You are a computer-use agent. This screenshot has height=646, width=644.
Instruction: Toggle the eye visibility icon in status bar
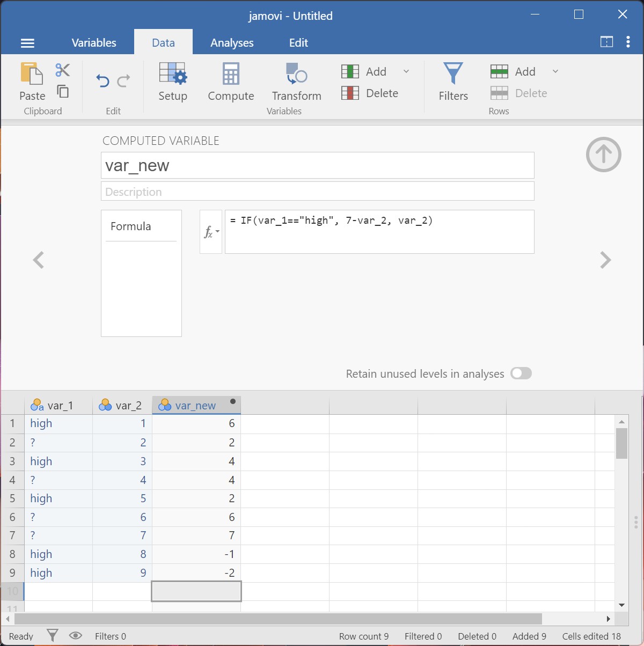coord(76,636)
